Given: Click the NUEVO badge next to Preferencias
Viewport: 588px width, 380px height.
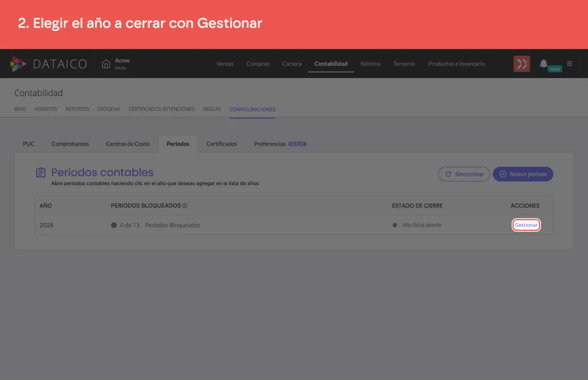Looking at the screenshot, I should pyautogui.click(x=297, y=144).
